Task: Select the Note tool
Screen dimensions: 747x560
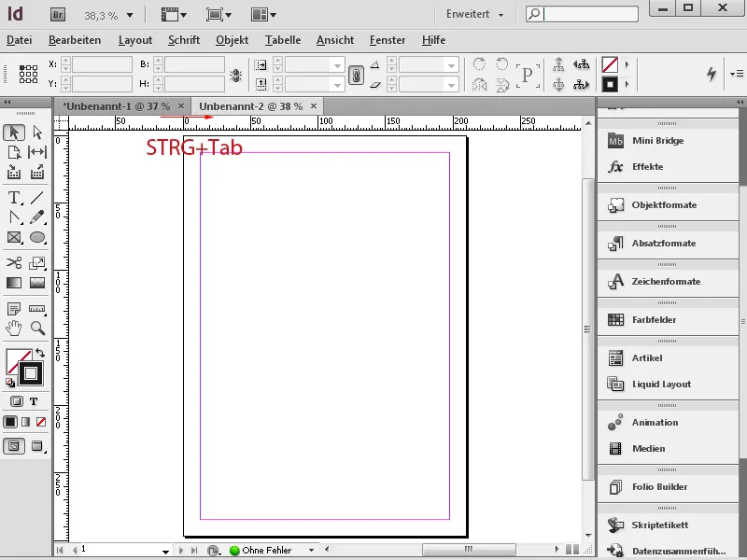Action: click(x=14, y=309)
